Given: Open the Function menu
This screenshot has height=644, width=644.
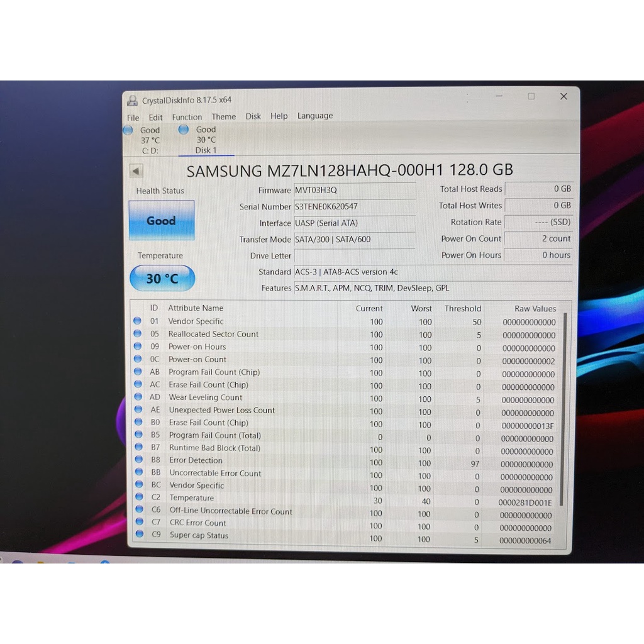Looking at the screenshot, I should click(187, 117).
